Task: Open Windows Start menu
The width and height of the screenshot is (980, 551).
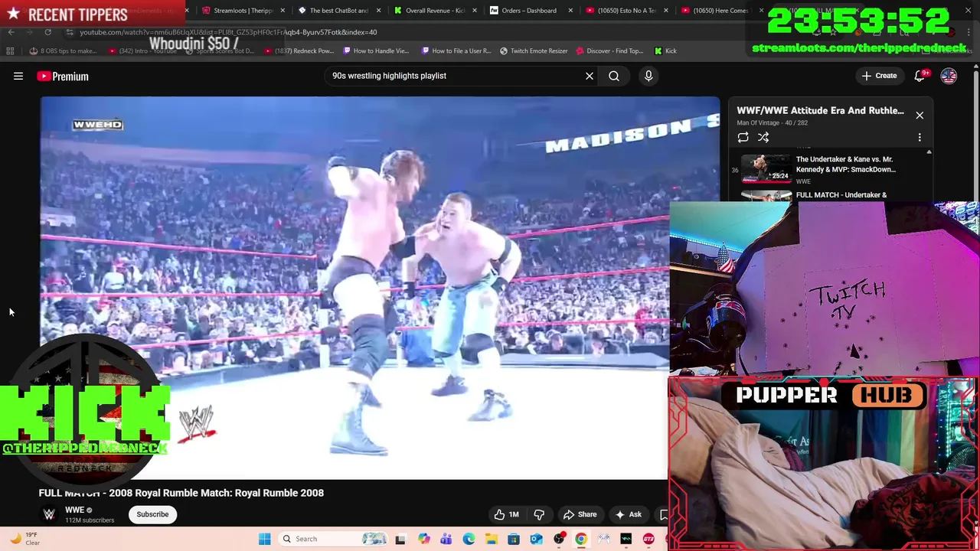Action: [264, 539]
